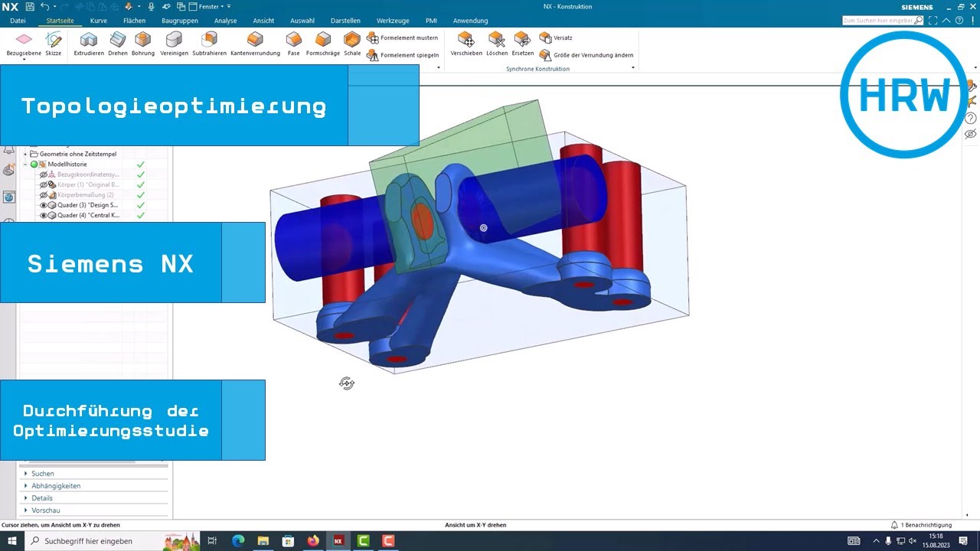This screenshot has width=980, height=551.
Task: Click Formelement spiegeln
Action: click(x=402, y=55)
